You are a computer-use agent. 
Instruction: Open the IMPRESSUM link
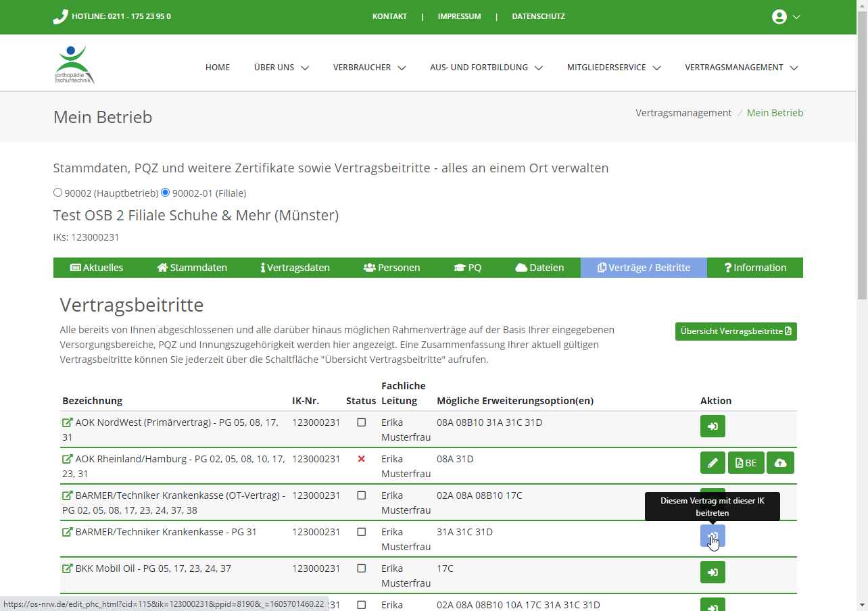tap(460, 17)
